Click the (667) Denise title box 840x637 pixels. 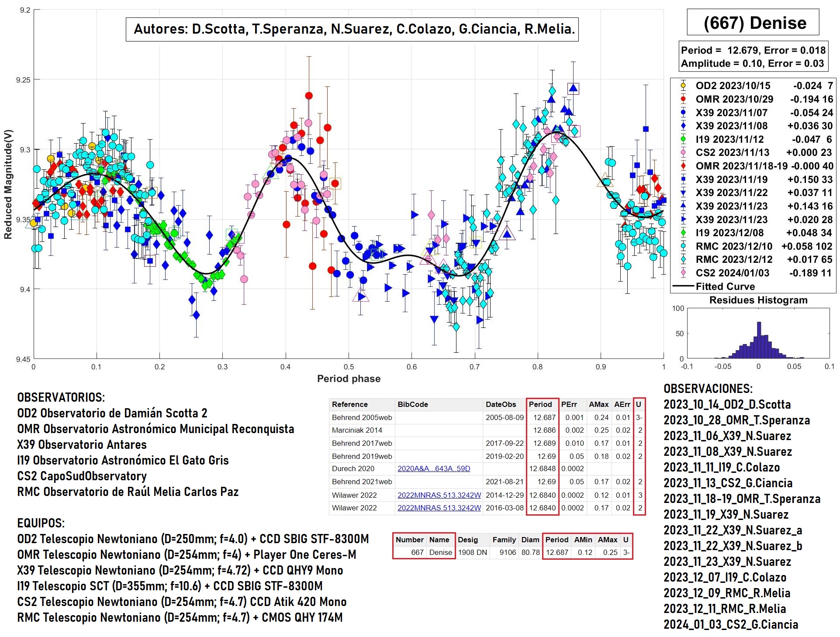pyautogui.click(x=753, y=22)
